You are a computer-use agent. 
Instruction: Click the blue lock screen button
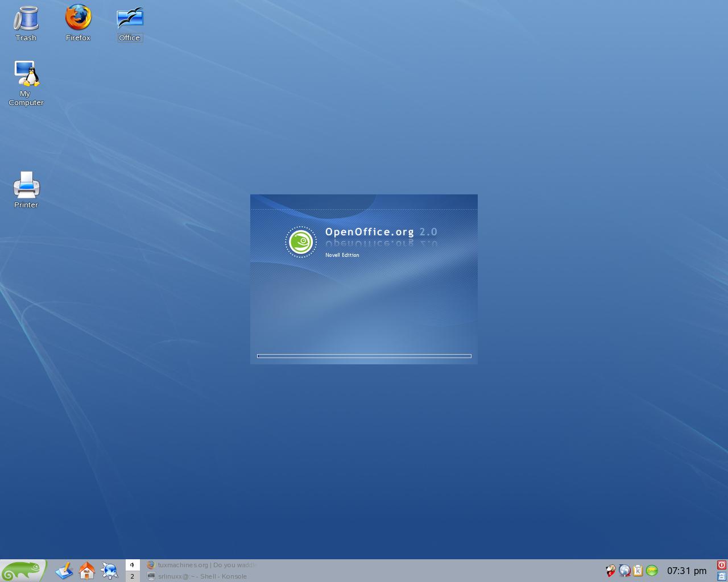click(x=722, y=576)
